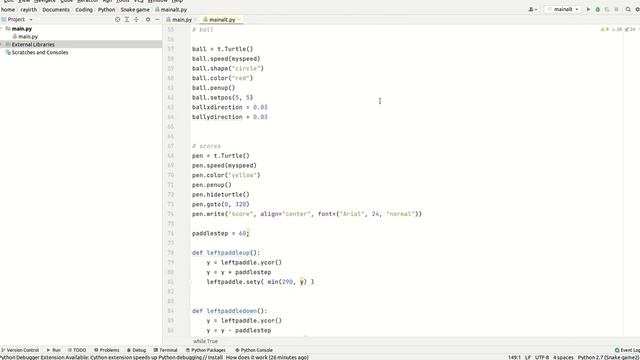Open Terminal tool window
Image resolution: width=640 pixels, height=360 pixels.
tap(165, 350)
